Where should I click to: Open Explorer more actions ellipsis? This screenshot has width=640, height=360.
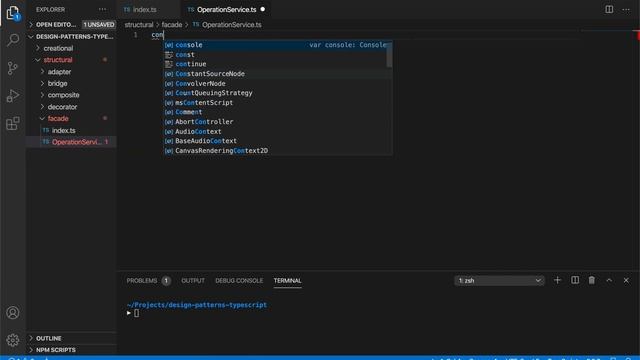click(102, 9)
